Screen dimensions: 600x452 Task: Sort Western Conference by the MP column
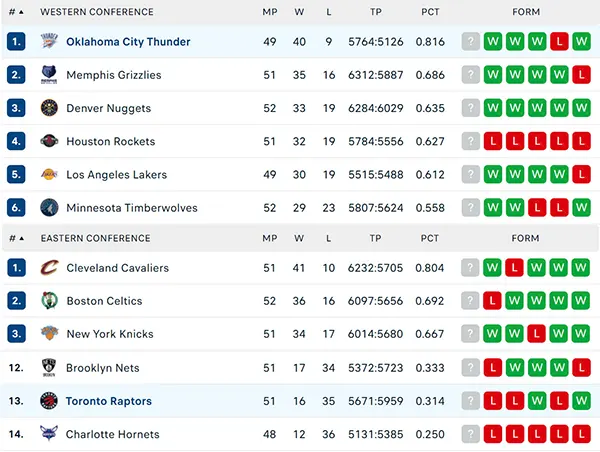coord(269,12)
